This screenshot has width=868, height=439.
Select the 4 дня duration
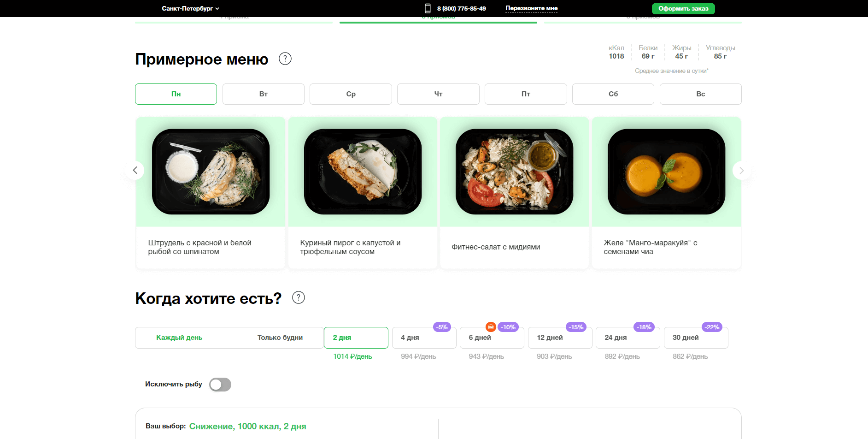(x=424, y=338)
